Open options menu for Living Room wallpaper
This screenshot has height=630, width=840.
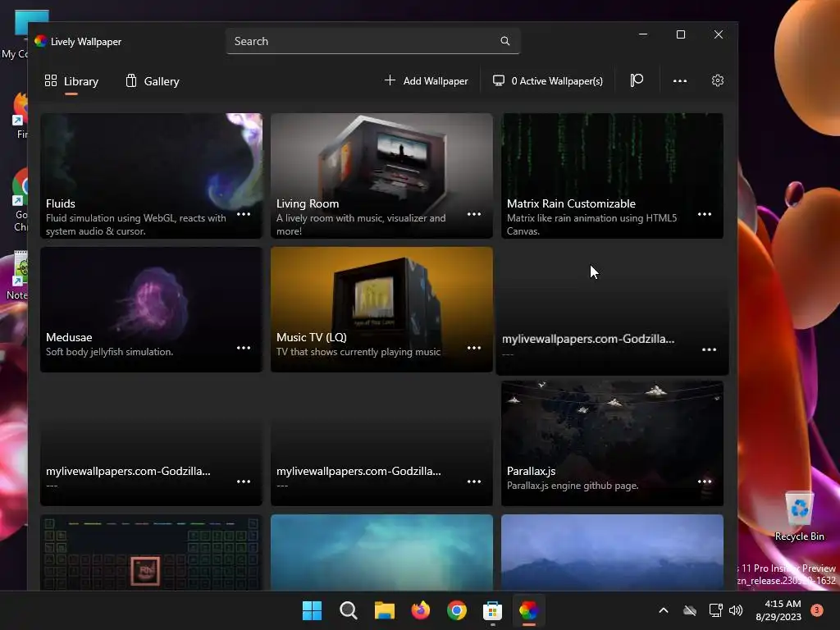[x=474, y=214]
